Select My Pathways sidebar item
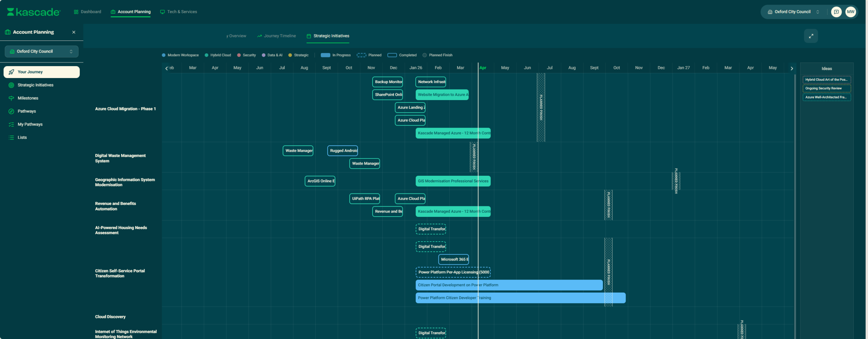Image resolution: width=868 pixels, height=339 pixels. pos(30,124)
